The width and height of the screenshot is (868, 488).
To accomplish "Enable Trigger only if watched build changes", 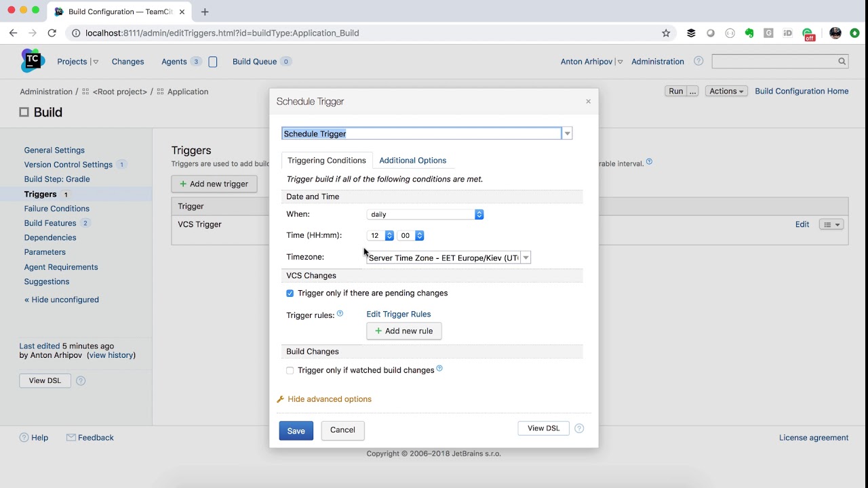I will [x=290, y=371].
